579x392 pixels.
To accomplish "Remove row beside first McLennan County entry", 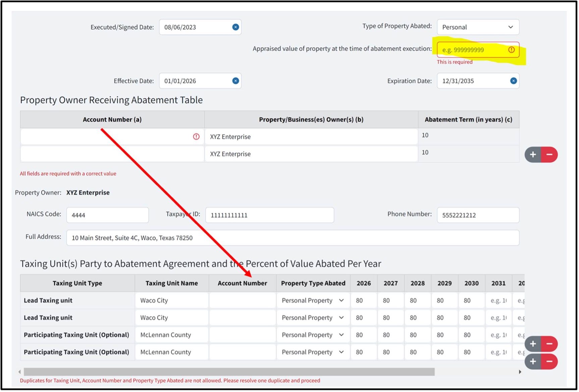I will click(x=549, y=344).
